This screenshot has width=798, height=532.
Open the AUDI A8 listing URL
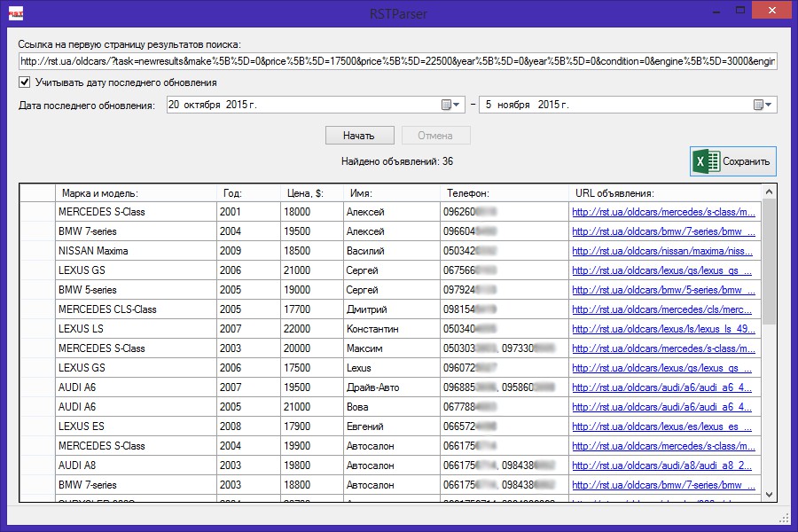662,465
